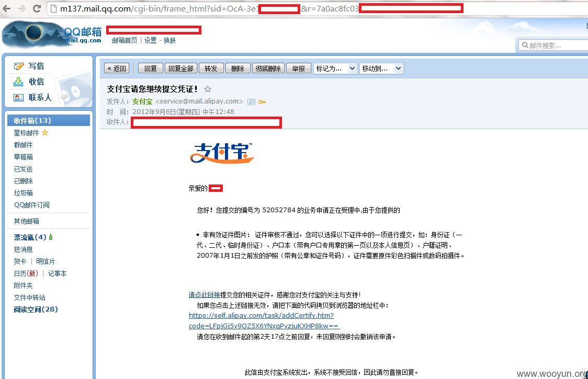Click the 写信 compose icon

(19, 66)
